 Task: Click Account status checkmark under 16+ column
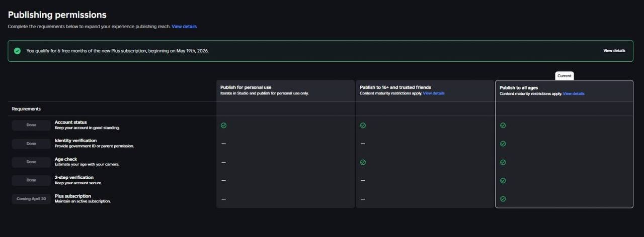(363, 126)
